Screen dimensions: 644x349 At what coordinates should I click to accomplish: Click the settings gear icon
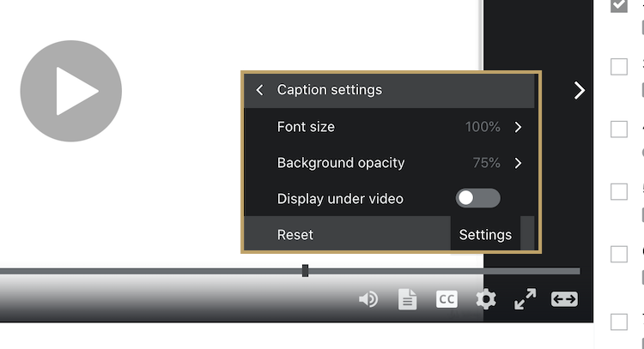486,299
